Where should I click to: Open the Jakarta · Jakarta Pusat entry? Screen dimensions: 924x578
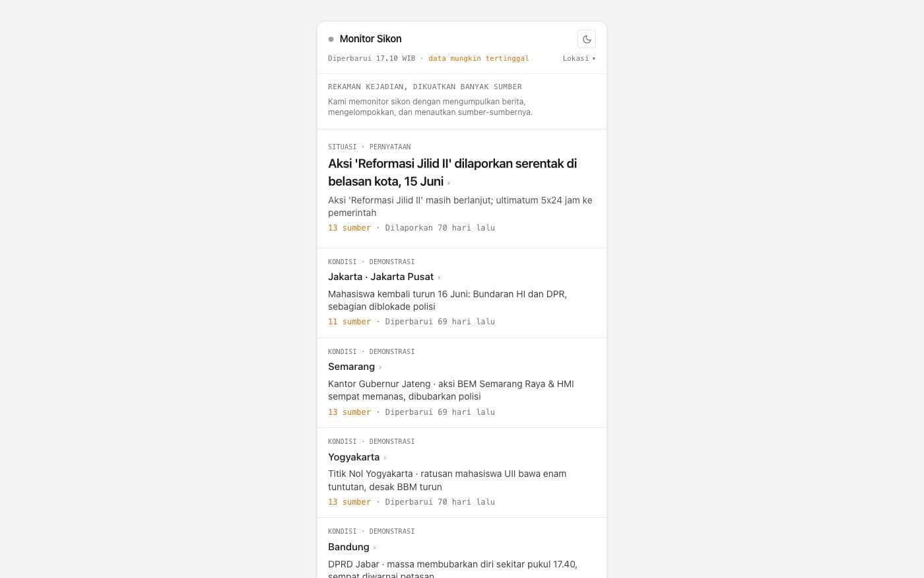point(381,277)
